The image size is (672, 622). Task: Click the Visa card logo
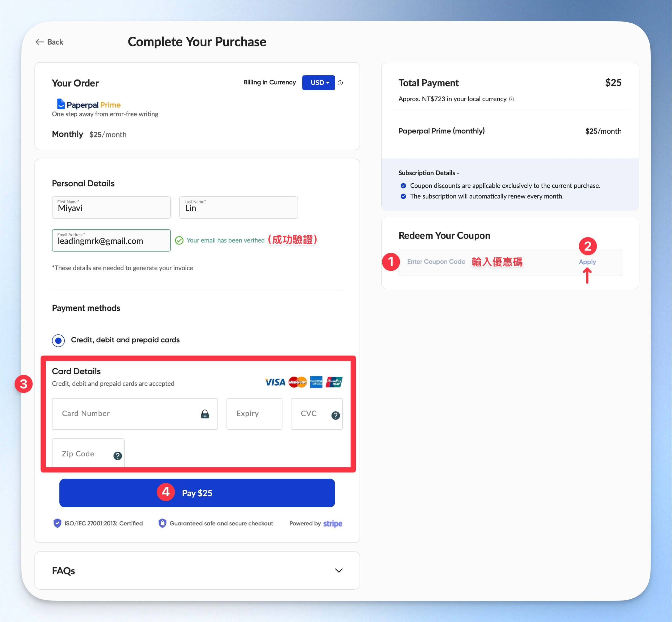tap(275, 382)
